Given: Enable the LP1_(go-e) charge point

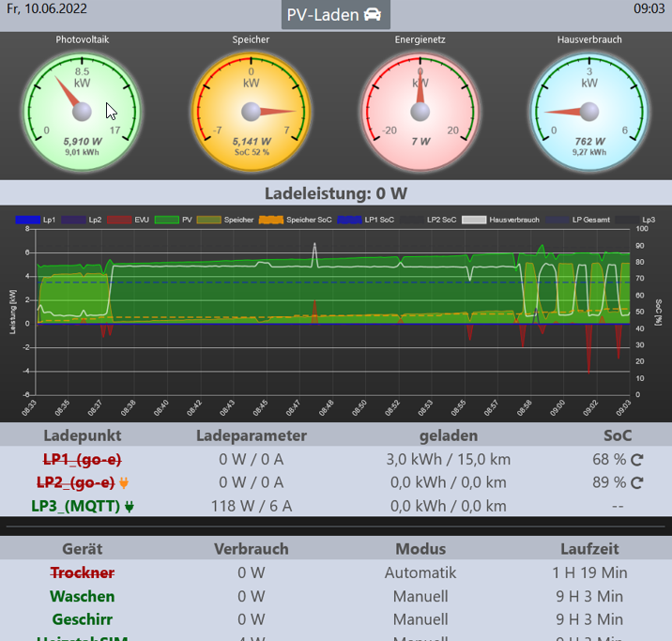Looking at the screenshot, I should (x=83, y=460).
